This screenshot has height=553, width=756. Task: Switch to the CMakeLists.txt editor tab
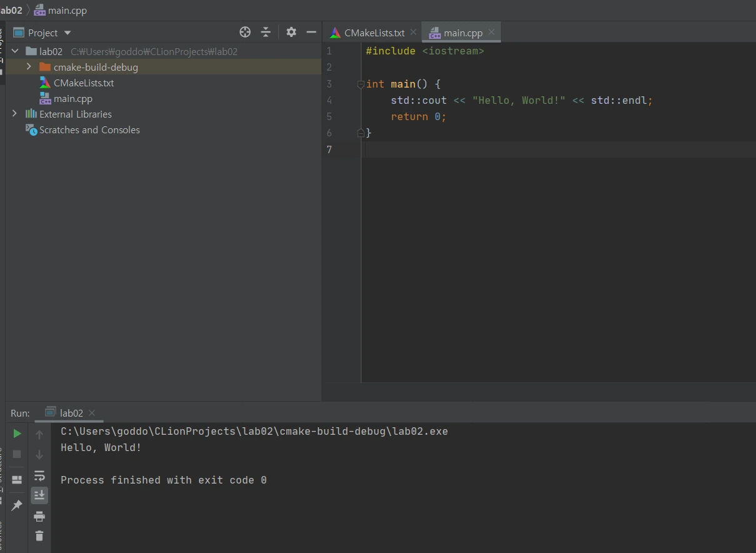pyautogui.click(x=375, y=33)
